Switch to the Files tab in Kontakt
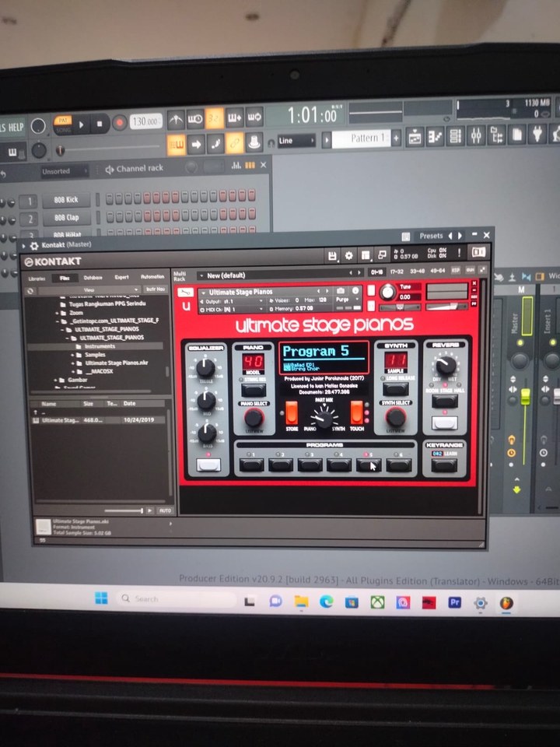560x747 pixels. click(65, 279)
